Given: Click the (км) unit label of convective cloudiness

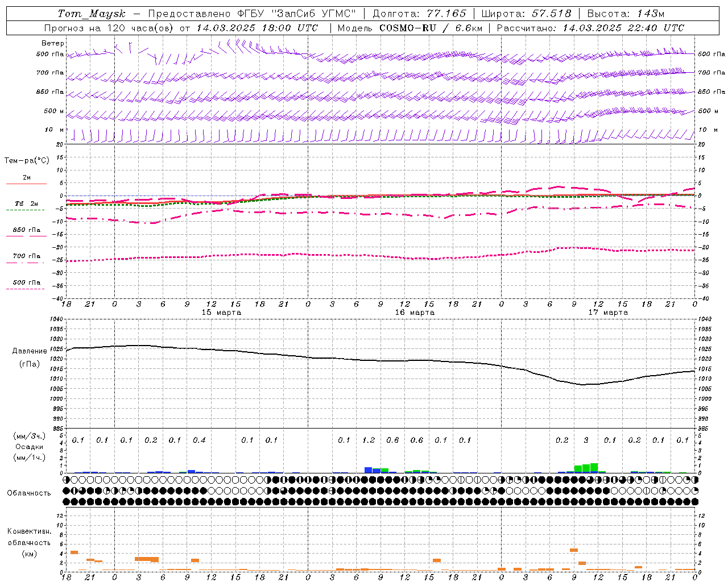Looking at the screenshot, I should (x=29, y=554).
